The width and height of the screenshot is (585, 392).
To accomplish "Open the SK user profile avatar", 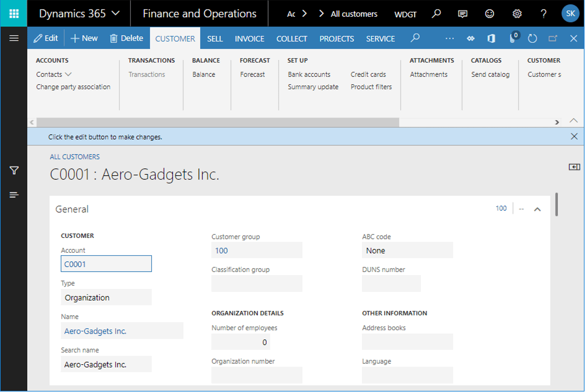I will tap(570, 13).
